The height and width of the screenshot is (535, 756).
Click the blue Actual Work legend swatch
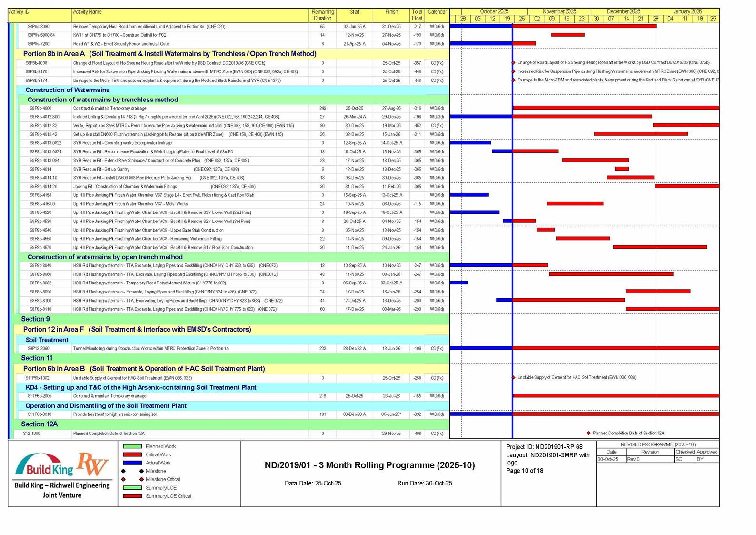(132, 463)
